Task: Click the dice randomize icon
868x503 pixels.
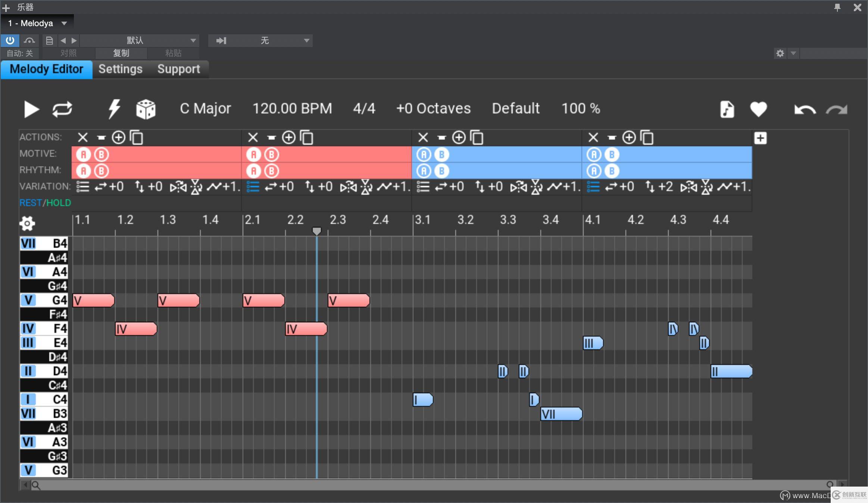Action: click(146, 109)
